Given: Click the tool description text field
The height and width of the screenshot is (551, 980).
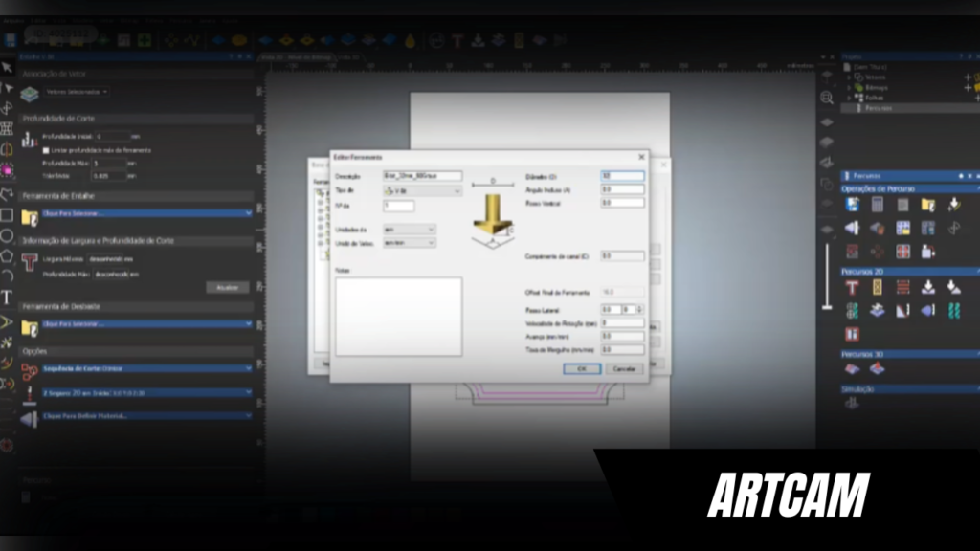Looking at the screenshot, I should [x=422, y=176].
